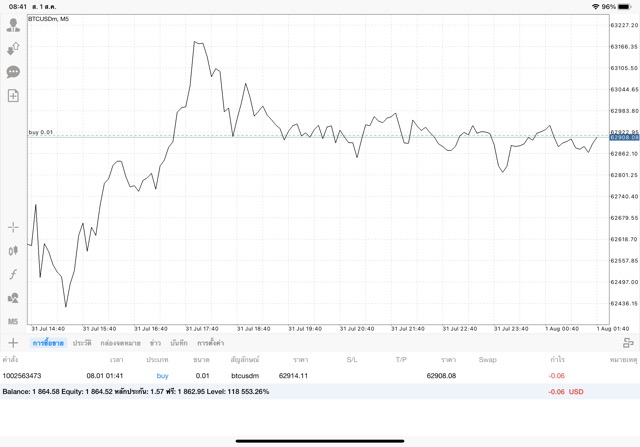
Task: Go to the บันทึก journal tab
Action: click(x=179, y=343)
